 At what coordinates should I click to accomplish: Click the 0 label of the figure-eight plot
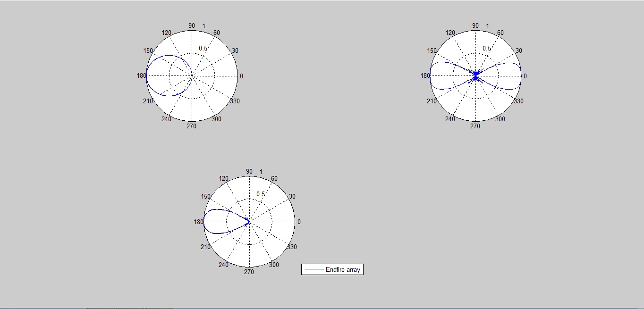coord(525,76)
